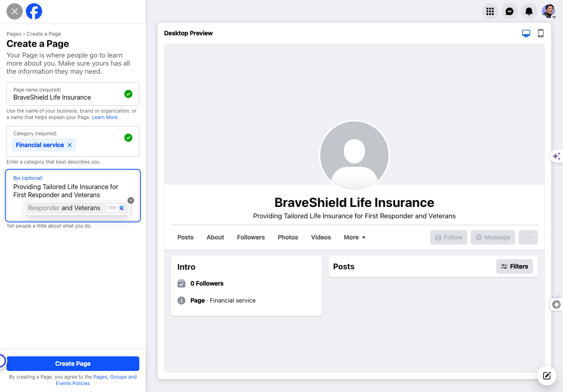Click the Category green checkmark
Viewport: 563px width, 392px height.
pos(128,138)
